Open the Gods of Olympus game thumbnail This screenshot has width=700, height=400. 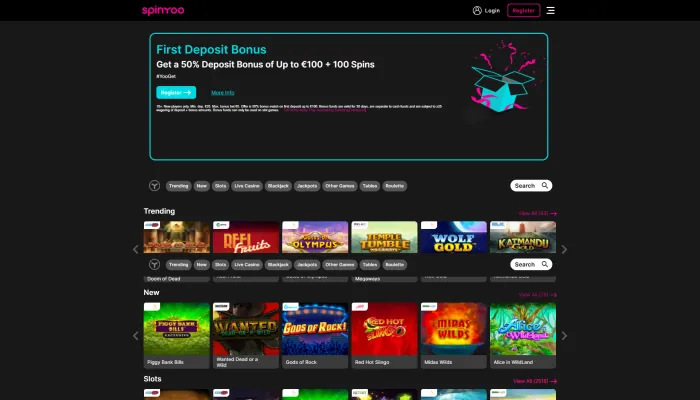pyautogui.click(x=315, y=237)
